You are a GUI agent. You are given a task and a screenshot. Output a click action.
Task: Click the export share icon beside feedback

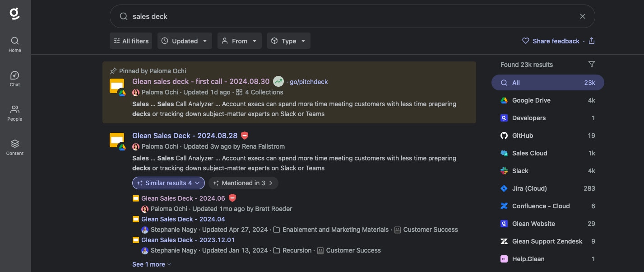pos(592,41)
